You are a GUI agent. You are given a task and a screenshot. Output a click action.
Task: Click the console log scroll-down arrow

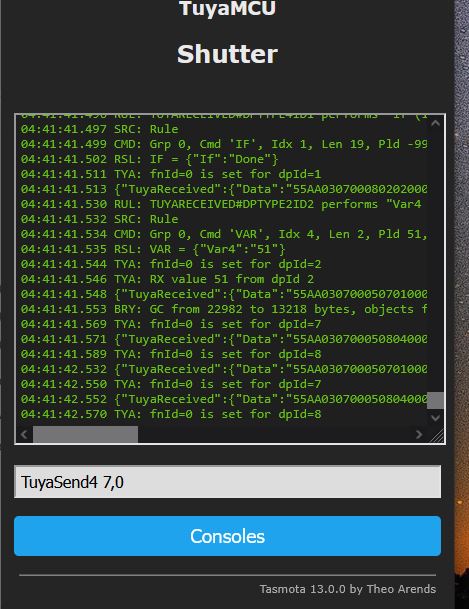pyautogui.click(x=435, y=418)
